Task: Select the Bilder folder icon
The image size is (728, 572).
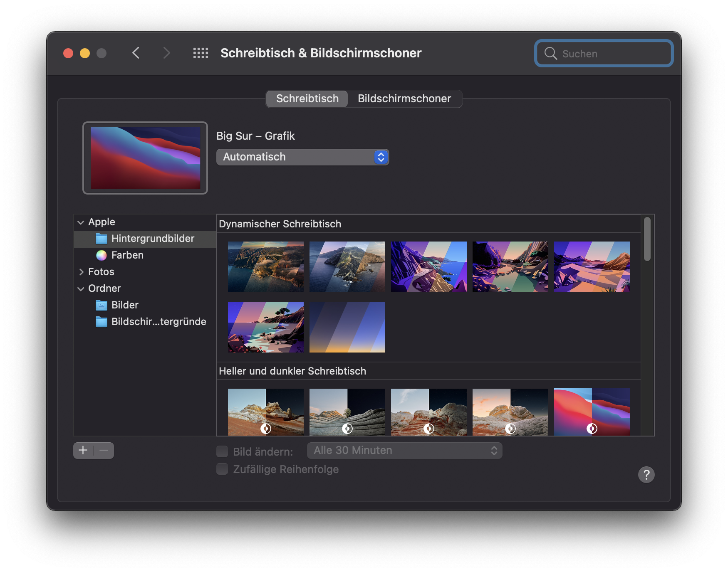Action: [102, 305]
